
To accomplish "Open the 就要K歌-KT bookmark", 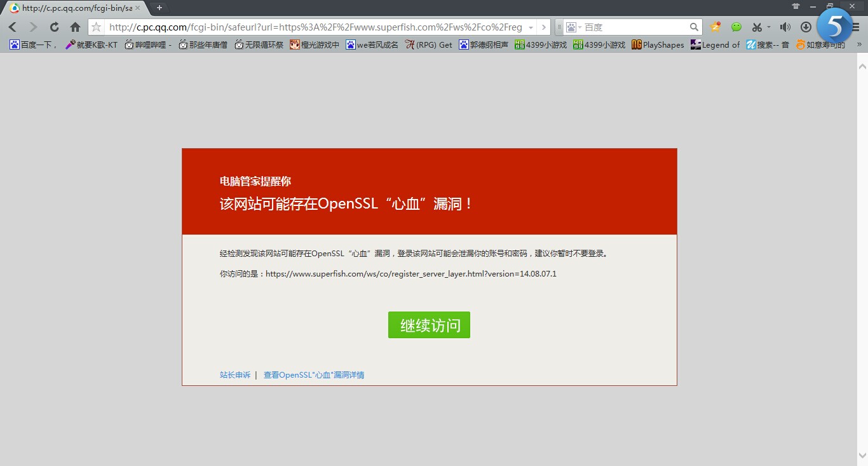I will (x=92, y=45).
